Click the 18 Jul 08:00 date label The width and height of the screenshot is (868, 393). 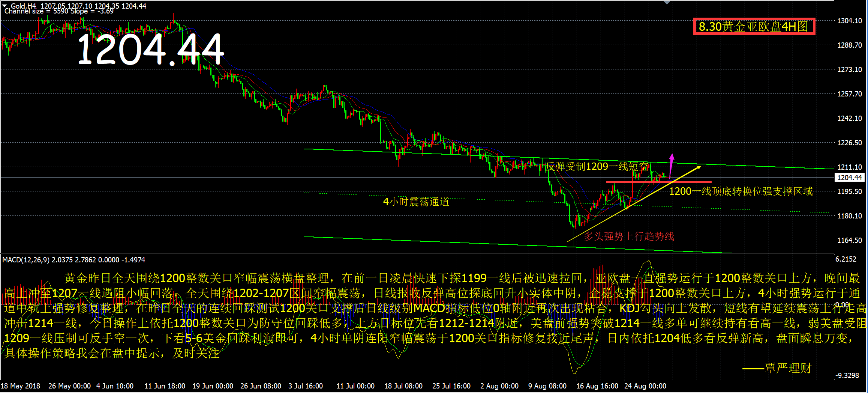coord(403,386)
